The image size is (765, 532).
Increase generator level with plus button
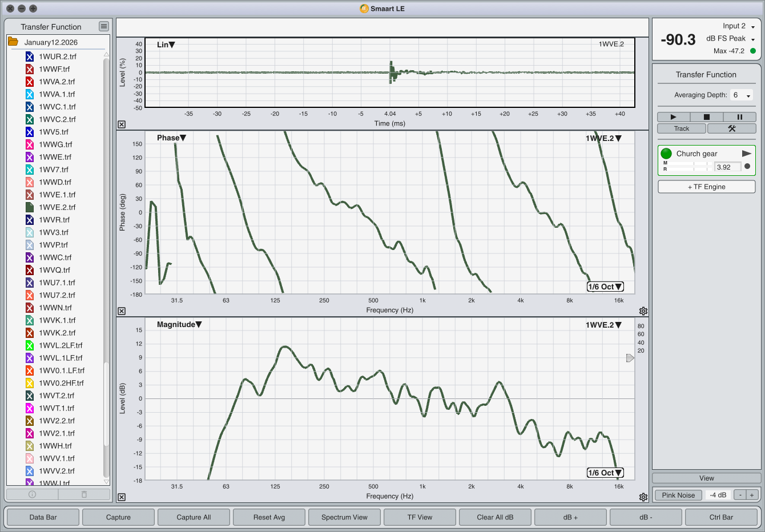[752, 495]
